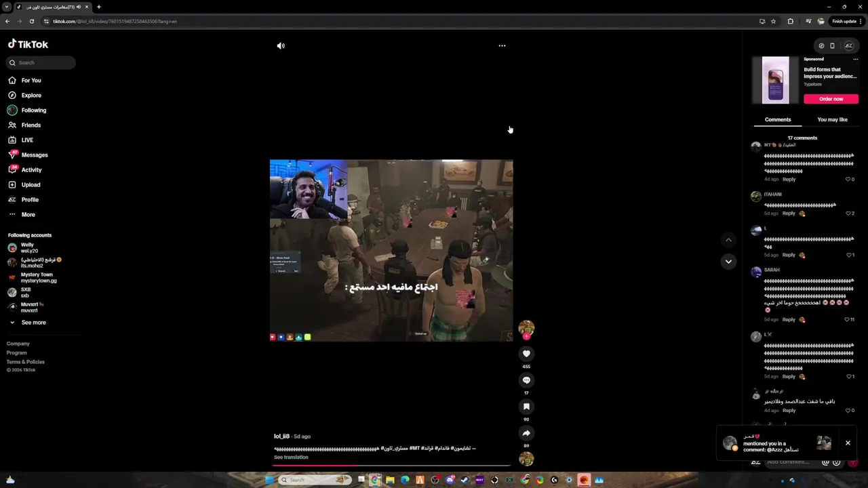Reply to the MT comment

(x=789, y=180)
